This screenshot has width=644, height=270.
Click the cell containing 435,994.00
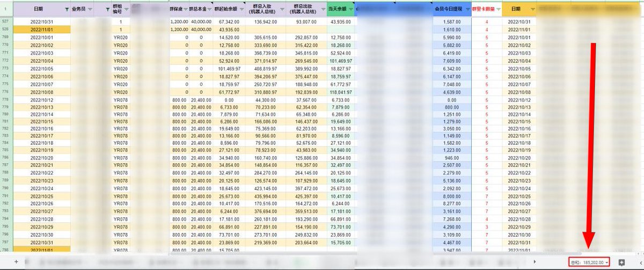(x=265, y=196)
